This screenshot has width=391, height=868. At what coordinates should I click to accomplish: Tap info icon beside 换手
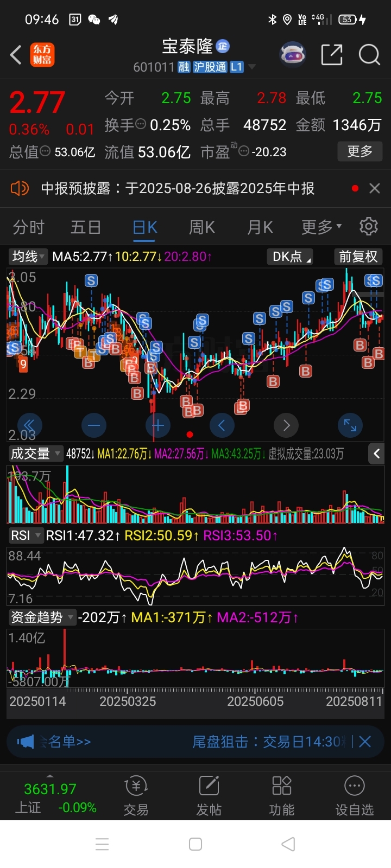pos(141,124)
